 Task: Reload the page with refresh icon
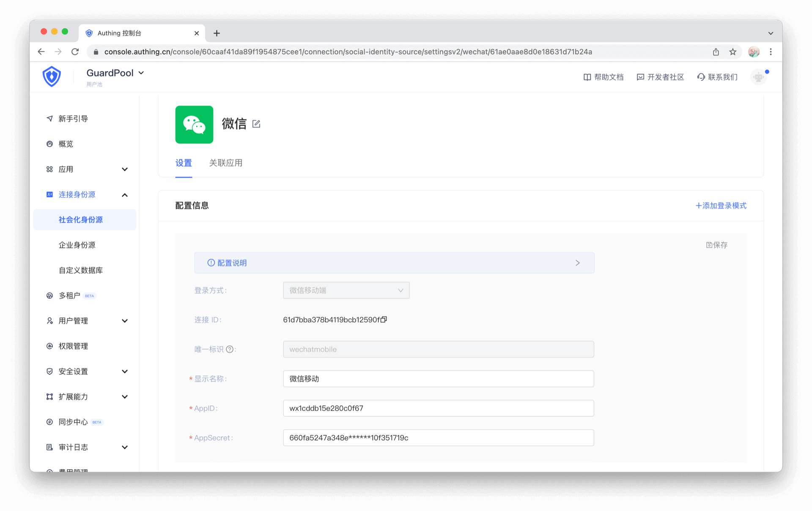(75, 52)
